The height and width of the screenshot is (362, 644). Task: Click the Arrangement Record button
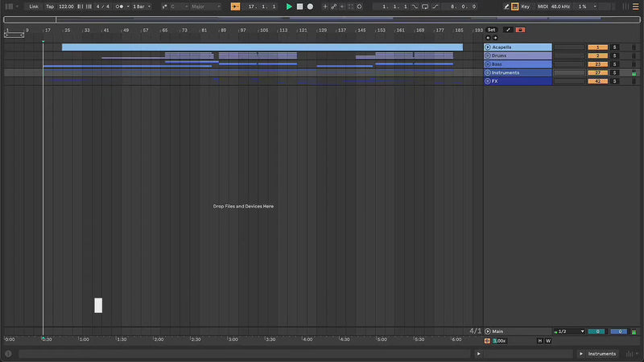click(x=310, y=6)
